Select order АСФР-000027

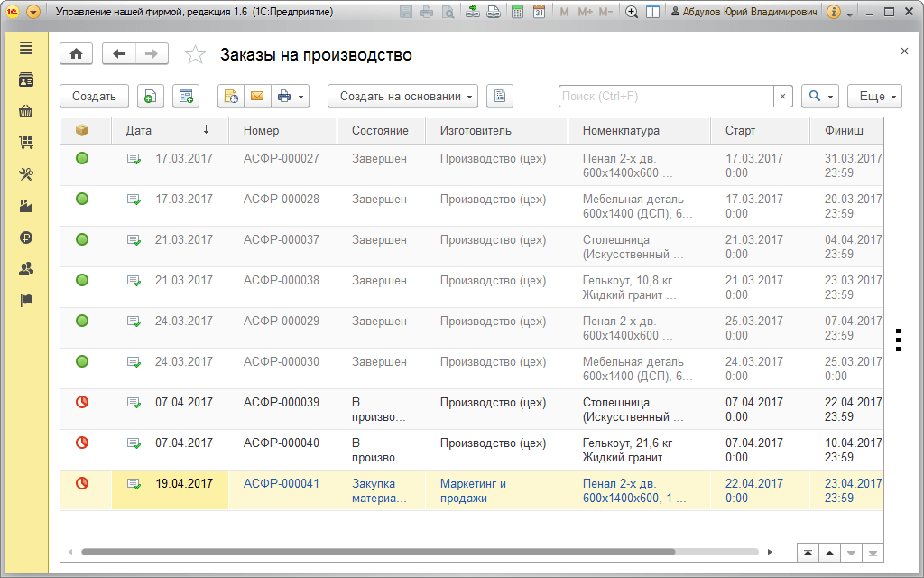point(471,166)
